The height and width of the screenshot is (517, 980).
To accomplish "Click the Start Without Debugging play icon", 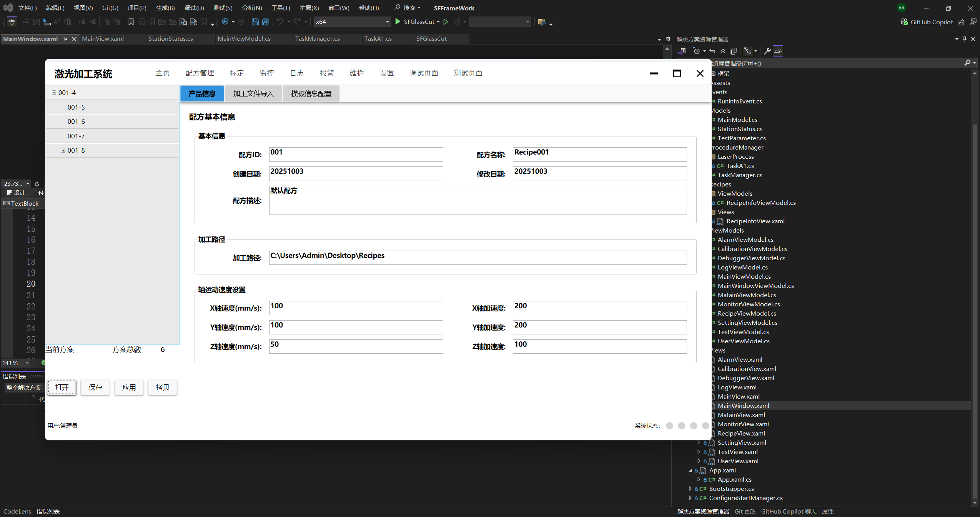I will tap(446, 22).
